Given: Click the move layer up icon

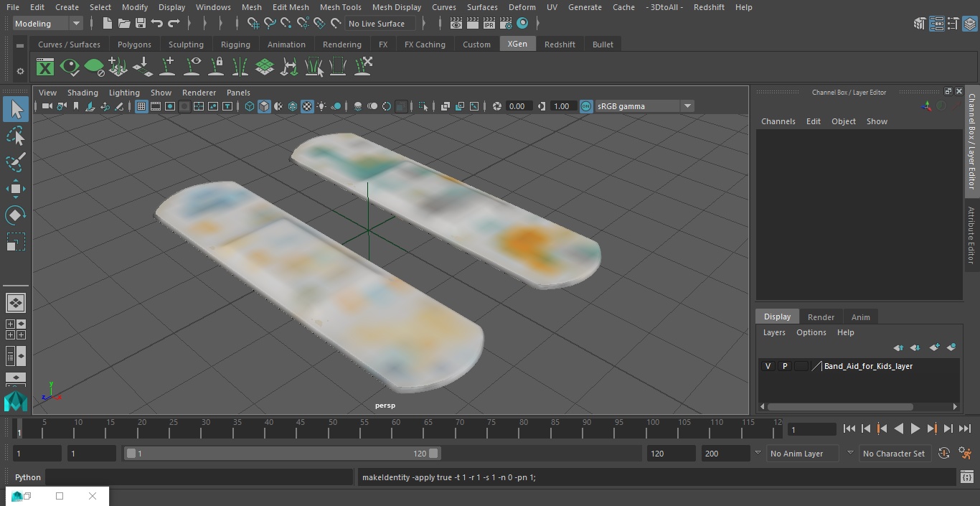Looking at the screenshot, I should (x=898, y=347).
